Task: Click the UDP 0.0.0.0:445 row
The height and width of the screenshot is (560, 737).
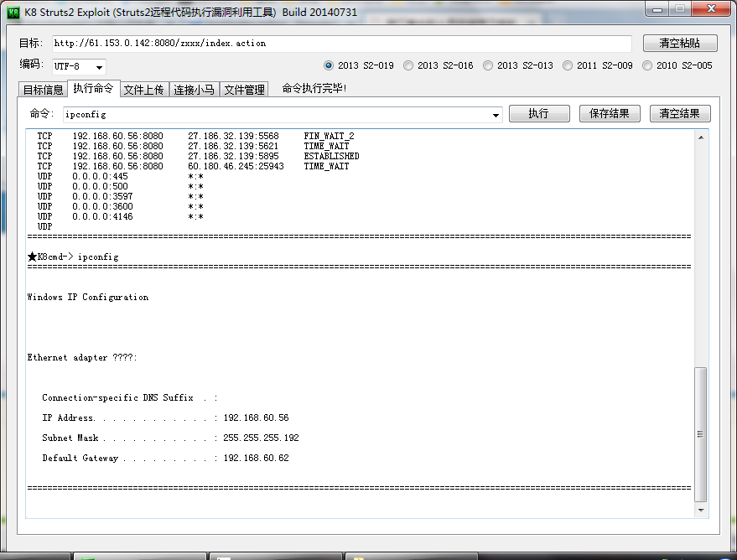Action: (121, 177)
